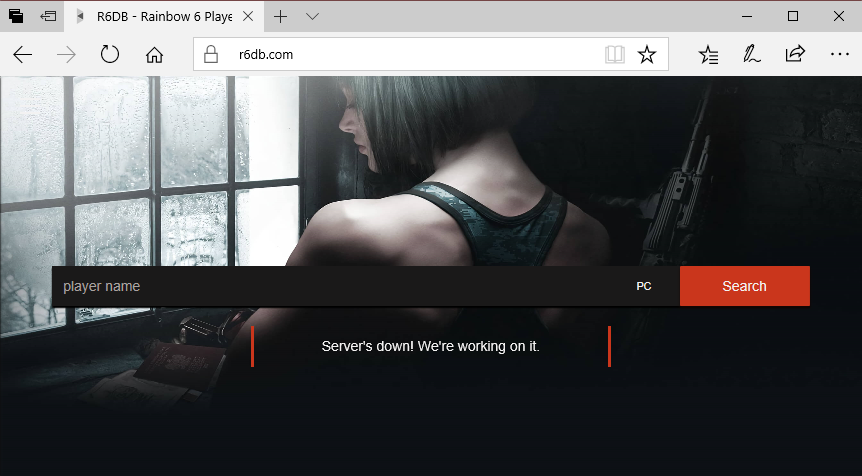Image resolution: width=862 pixels, height=476 pixels.
Task: Minimize the browser window
Action: point(747,16)
